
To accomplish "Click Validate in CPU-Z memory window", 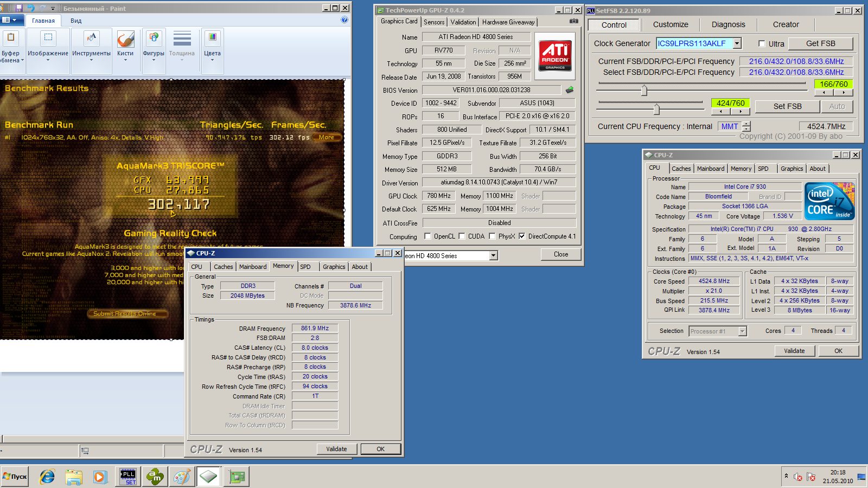I will (336, 449).
